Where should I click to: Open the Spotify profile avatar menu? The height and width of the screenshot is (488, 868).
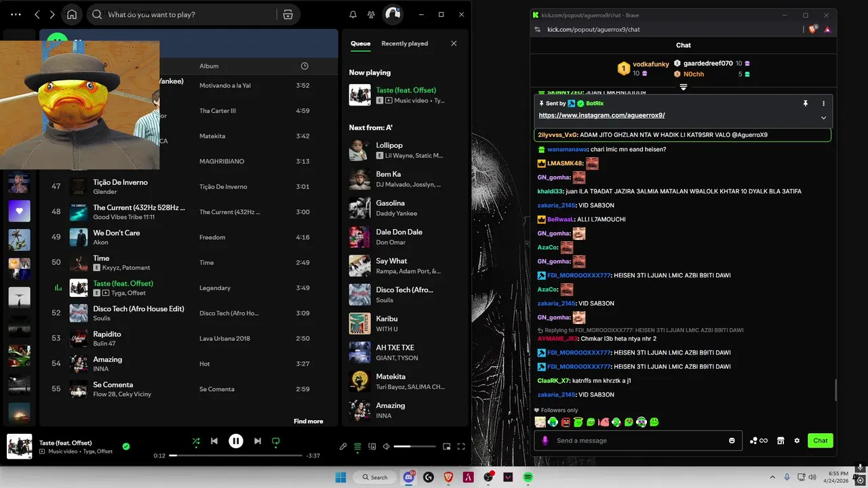[x=393, y=14]
